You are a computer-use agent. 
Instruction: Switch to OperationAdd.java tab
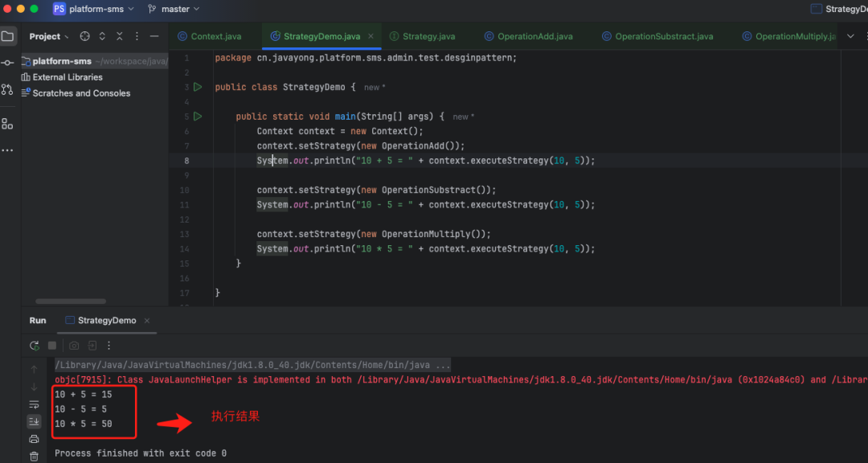point(528,36)
